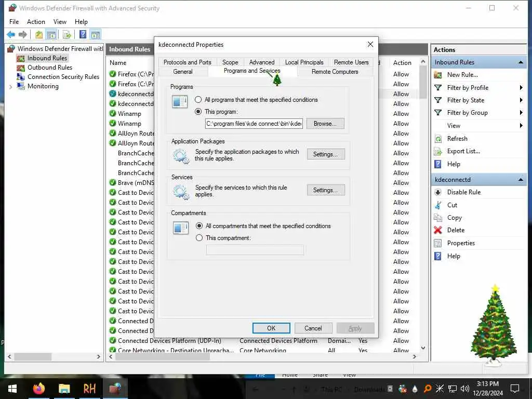Open Firefox from the taskbar
Image resolution: width=532 pixels, height=399 pixels.
click(x=38, y=389)
